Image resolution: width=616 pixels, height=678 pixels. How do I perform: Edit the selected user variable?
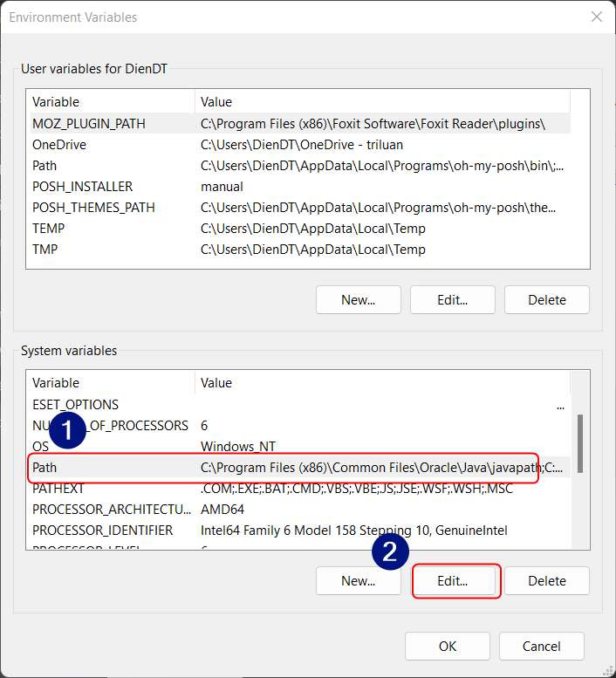coord(452,300)
